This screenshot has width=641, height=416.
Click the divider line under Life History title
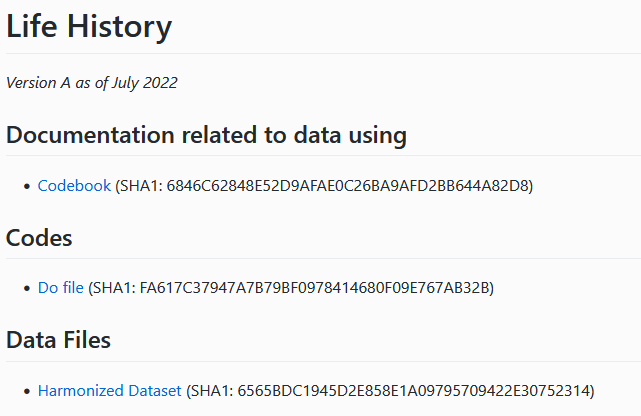tap(323, 53)
